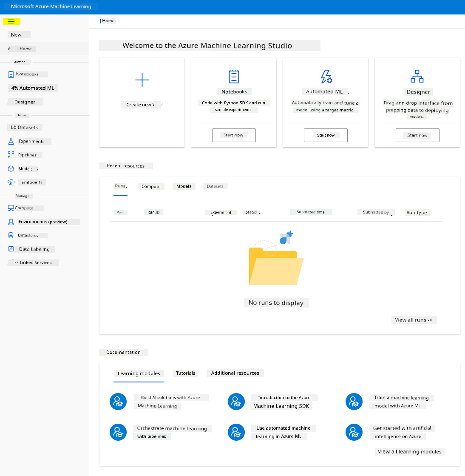Open Experiments in the sidebar

click(x=31, y=141)
